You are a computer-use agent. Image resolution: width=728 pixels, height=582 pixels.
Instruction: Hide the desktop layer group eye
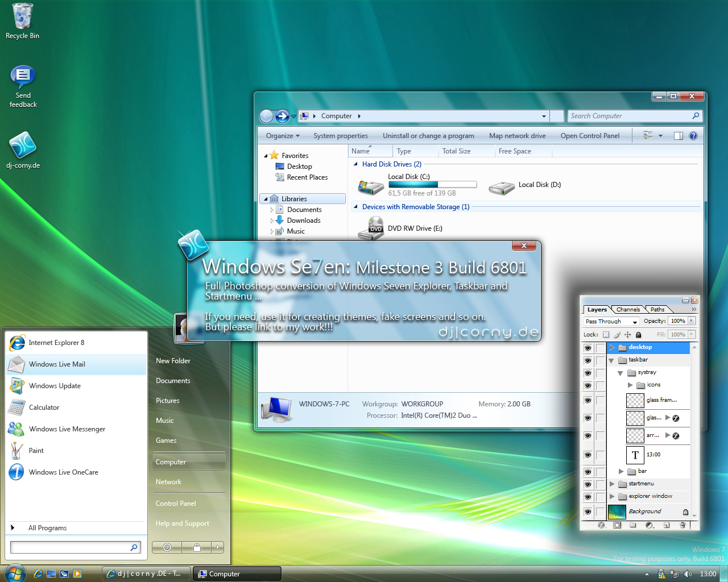[x=588, y=348]
